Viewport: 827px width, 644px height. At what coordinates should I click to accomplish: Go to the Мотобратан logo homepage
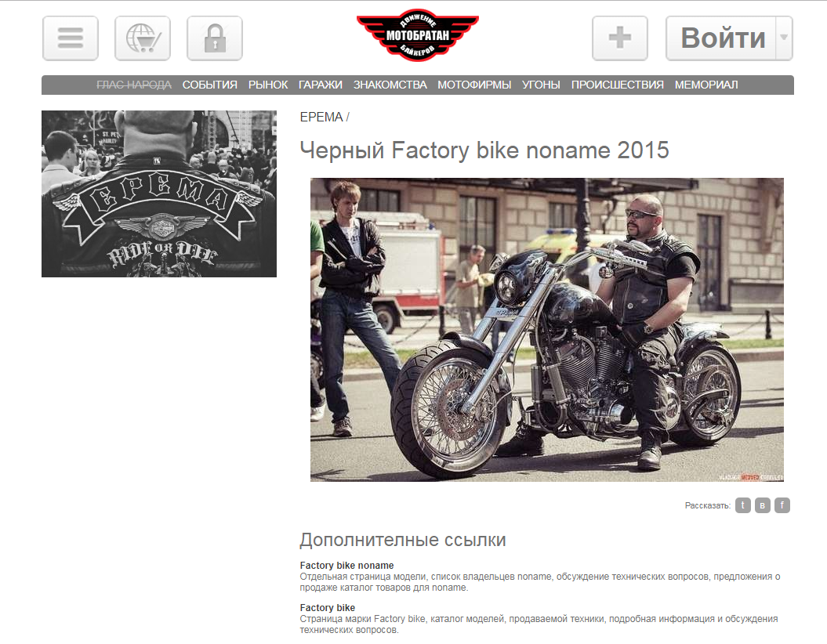click(418, 35)
